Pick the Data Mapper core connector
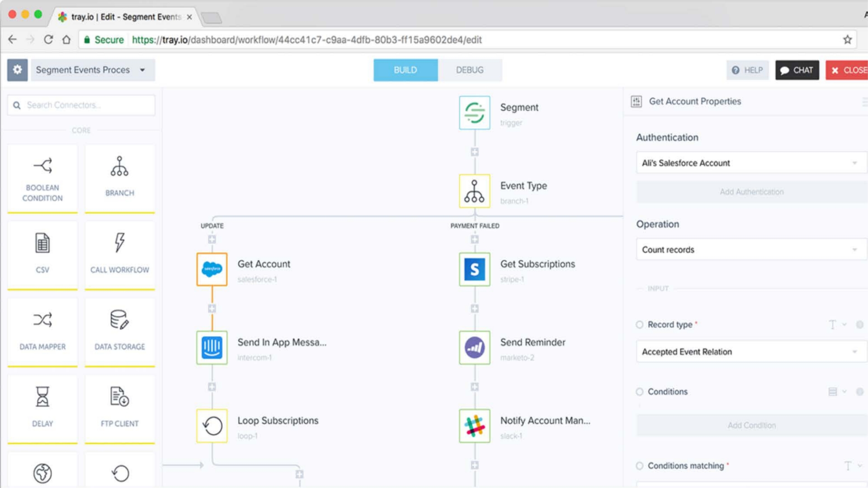Screen dimensions: 868x488 [x=42, y=332]
